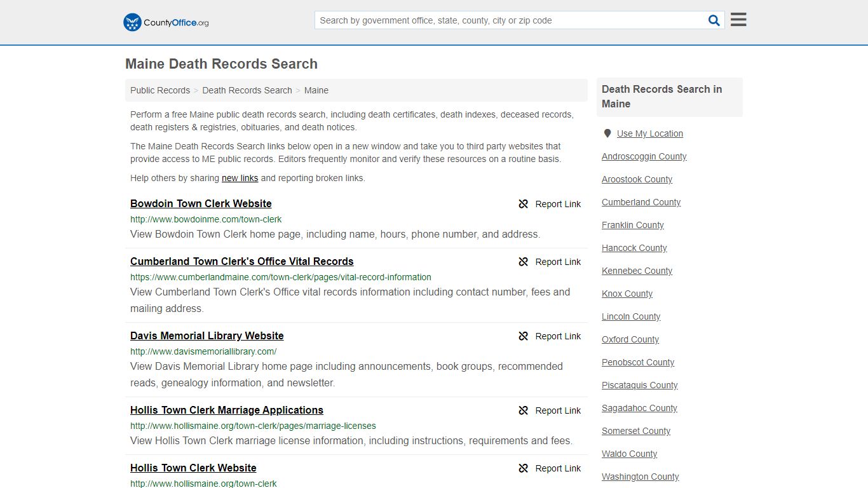Select Cumberland County in sidebar
The image size is (868, 488).
point(641,202)
